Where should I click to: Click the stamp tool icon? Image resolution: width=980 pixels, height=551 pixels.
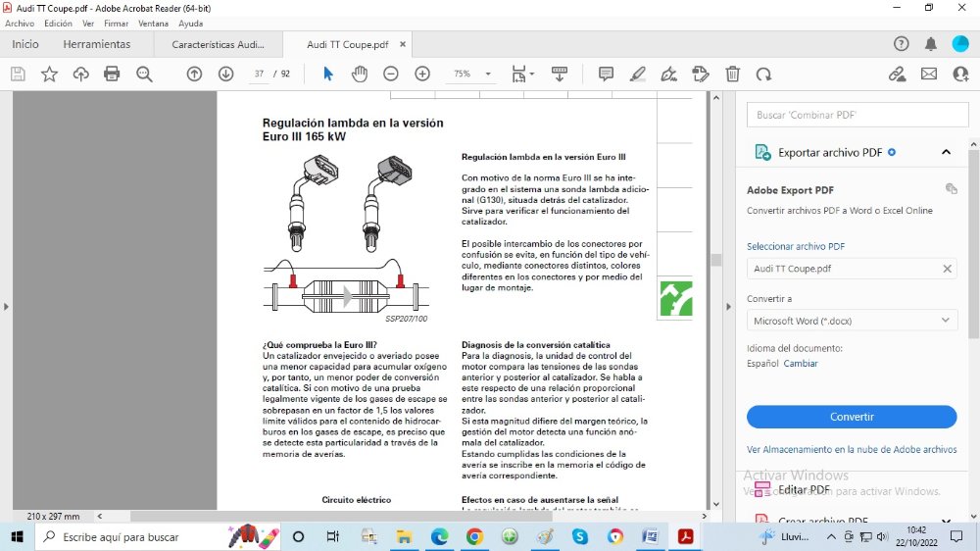[x=701, y=74]
